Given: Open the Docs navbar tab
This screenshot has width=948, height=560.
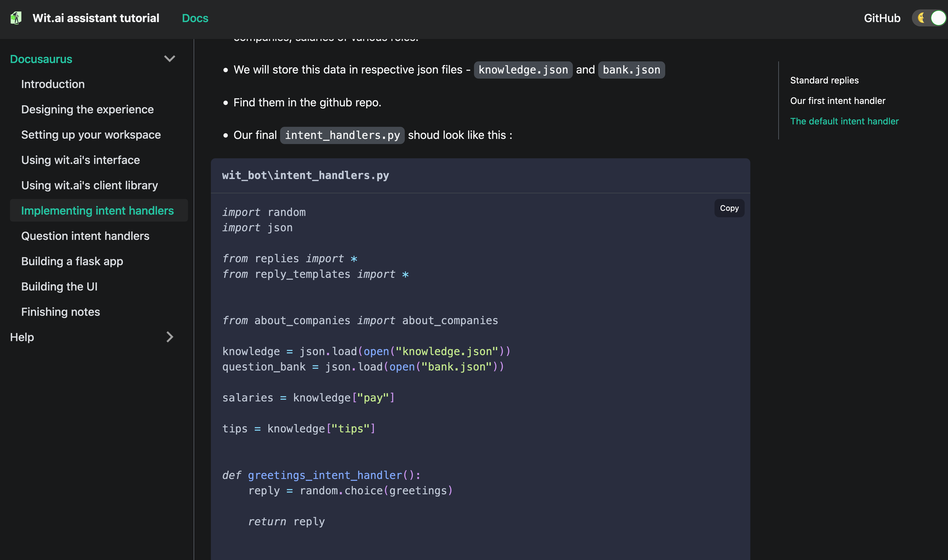Looking at the screenshot, I should click(195, 18).
